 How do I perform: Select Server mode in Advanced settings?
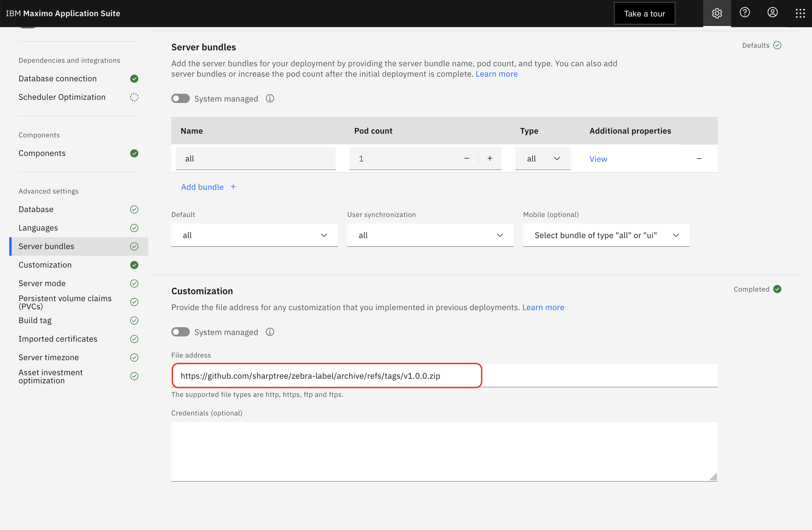coord(42,283)
